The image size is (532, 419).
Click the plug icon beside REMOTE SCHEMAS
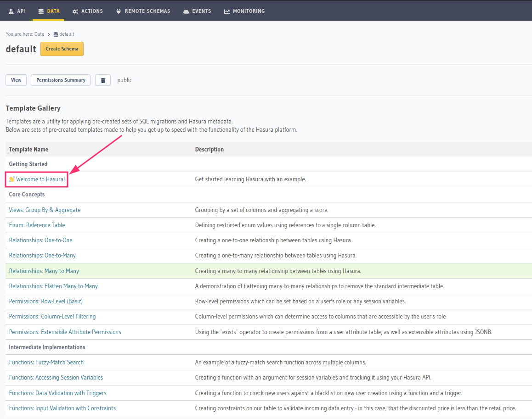119,11
